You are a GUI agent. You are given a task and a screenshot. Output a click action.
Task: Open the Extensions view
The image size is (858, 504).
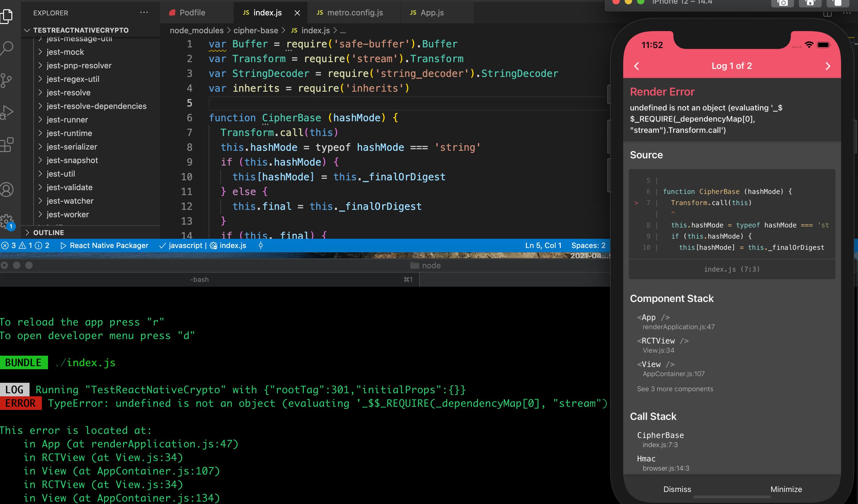6,145
